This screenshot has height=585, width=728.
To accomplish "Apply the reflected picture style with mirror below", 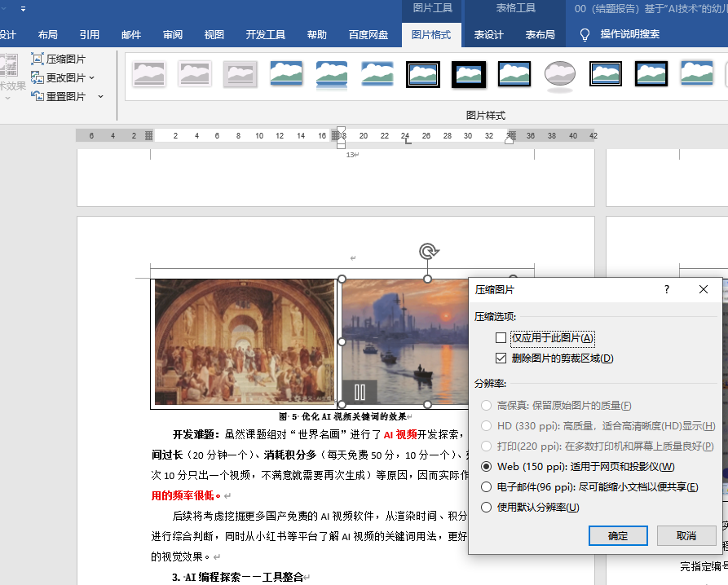I will pyautogui.click(x=332, y=74).
